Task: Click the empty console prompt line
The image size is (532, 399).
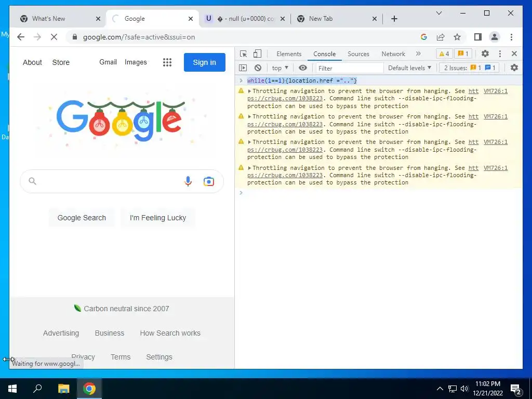Action: 380,193
